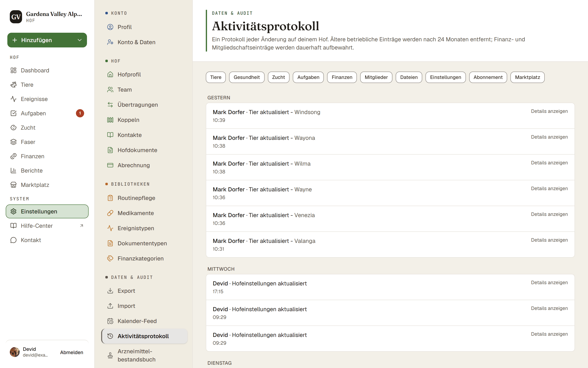
Task: Click Devid's user avatar
Action: click(x=14, y=352)
